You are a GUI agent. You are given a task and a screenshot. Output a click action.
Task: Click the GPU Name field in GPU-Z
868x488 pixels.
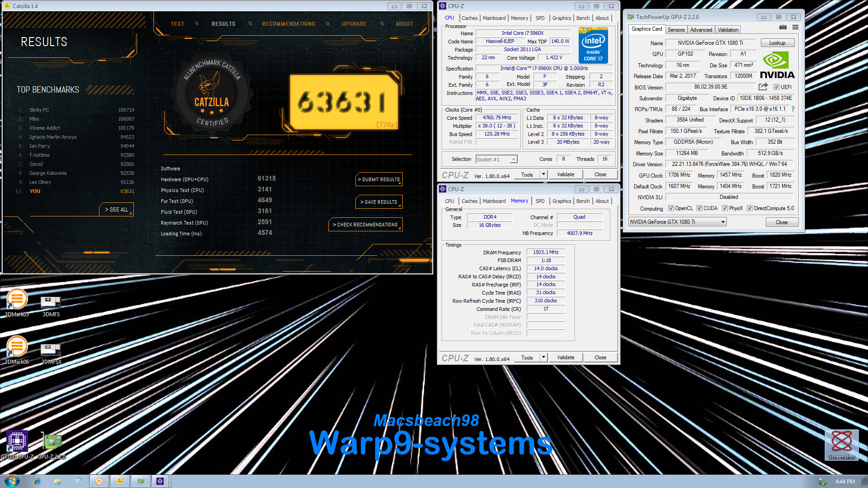[x=710, y=43]
